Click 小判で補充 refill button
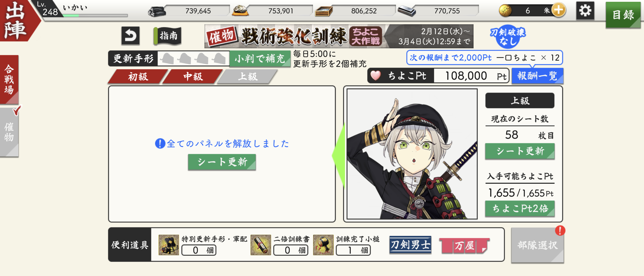The height and width of the screenshot is (276, 644). (x=260, y=59)
